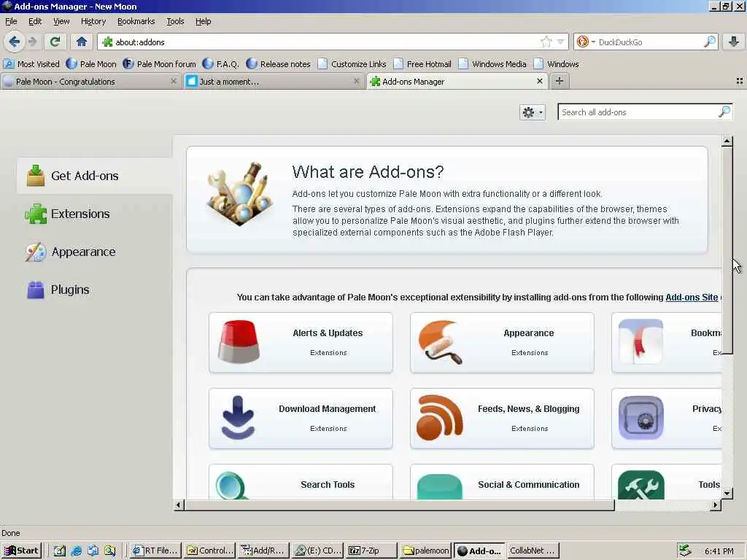The image size is (747, 560).
Task: Click the bookmark ribbon category icon
Action: (x=640, y=342)
